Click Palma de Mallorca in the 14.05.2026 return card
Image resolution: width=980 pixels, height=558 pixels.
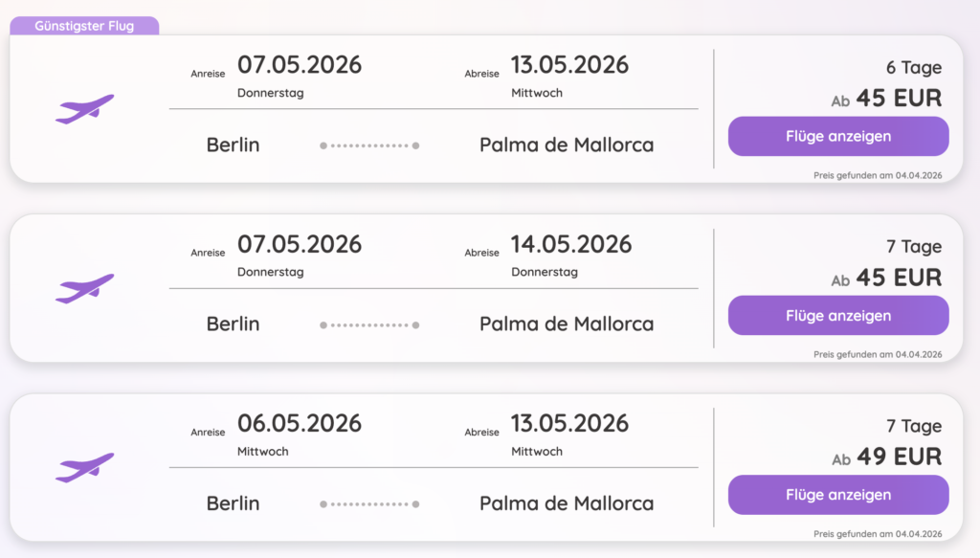(567, 324)
